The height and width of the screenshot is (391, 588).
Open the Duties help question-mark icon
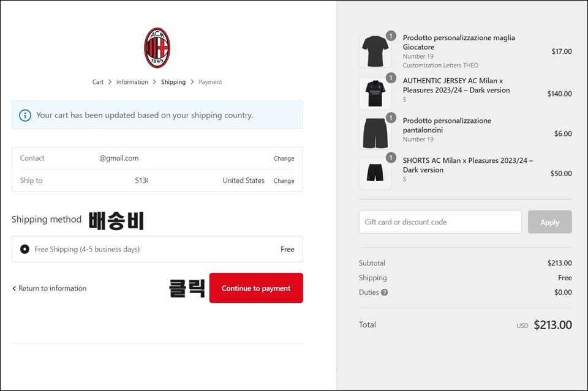click(x=385, y=292)
